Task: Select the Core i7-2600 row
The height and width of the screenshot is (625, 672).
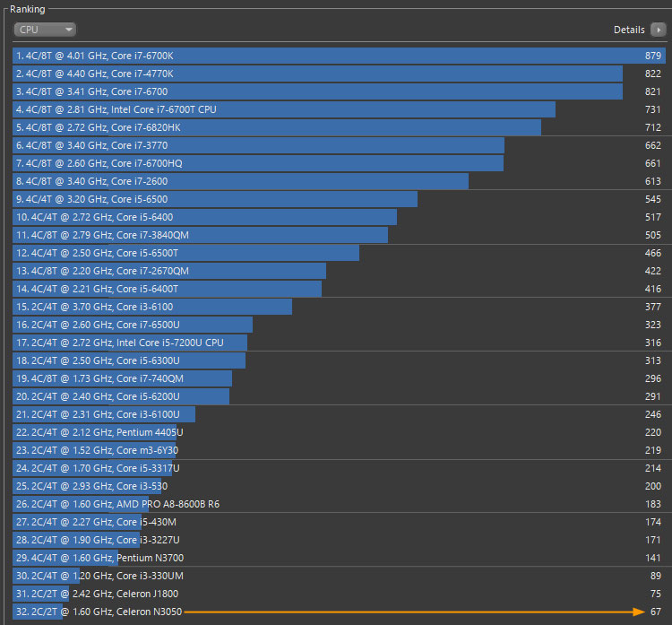Action: [339, 181]
